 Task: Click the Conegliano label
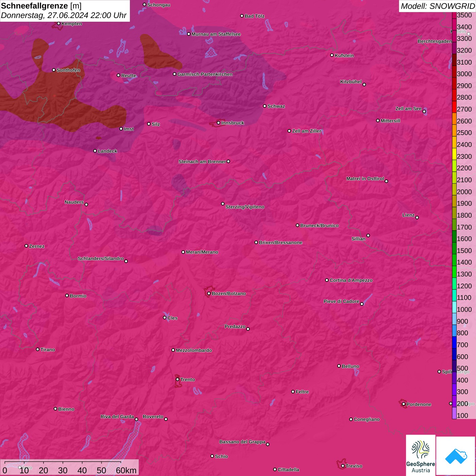pos(367,419)
